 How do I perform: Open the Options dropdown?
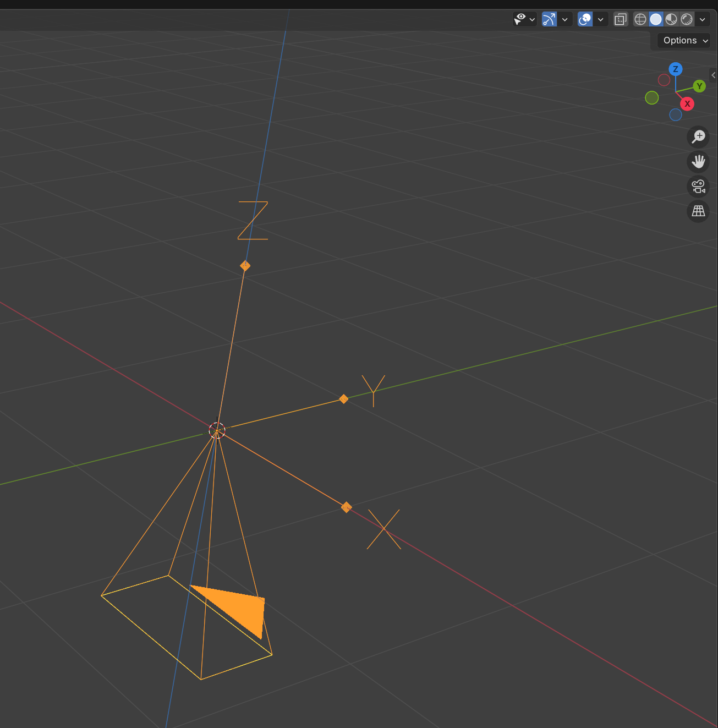(684, 40)
